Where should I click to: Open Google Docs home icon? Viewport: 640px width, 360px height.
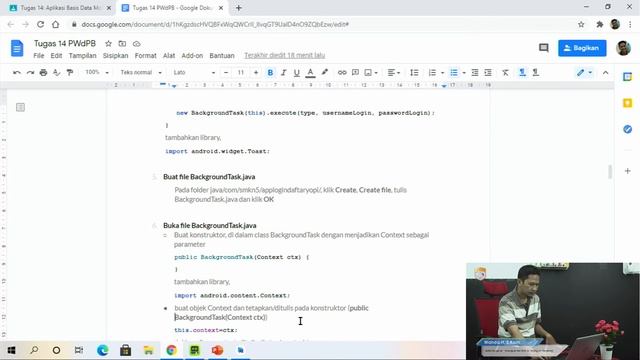tap(17, 48)
